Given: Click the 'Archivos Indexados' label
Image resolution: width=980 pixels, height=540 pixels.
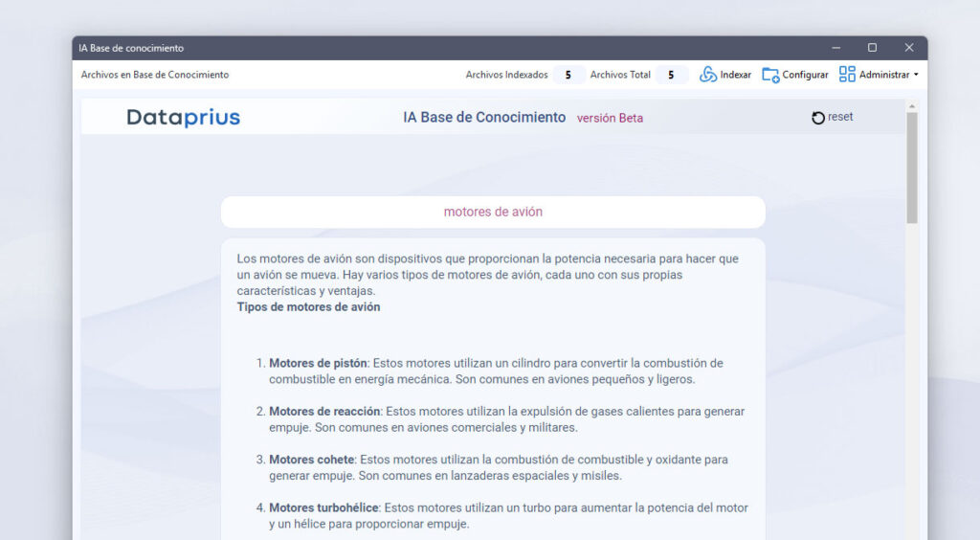Looking at the screenshot, I should click(x=507, y=75).
